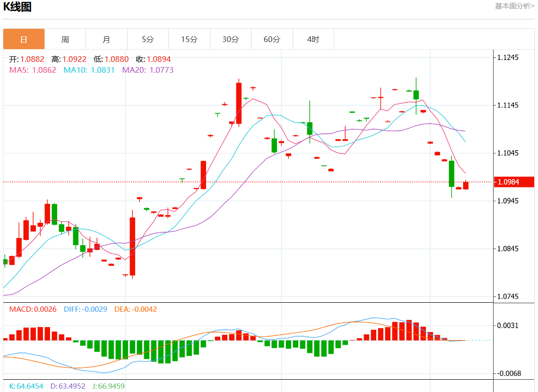538x392 pixels.
Task: Click the last red candlestick at far right
Action: tap(466, 186)
